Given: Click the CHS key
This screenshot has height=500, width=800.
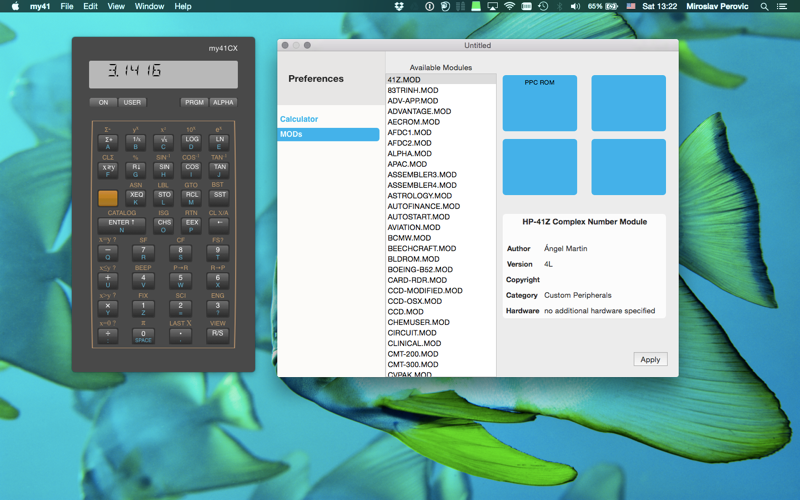Looking at the screenshot, I should (164, 226).
